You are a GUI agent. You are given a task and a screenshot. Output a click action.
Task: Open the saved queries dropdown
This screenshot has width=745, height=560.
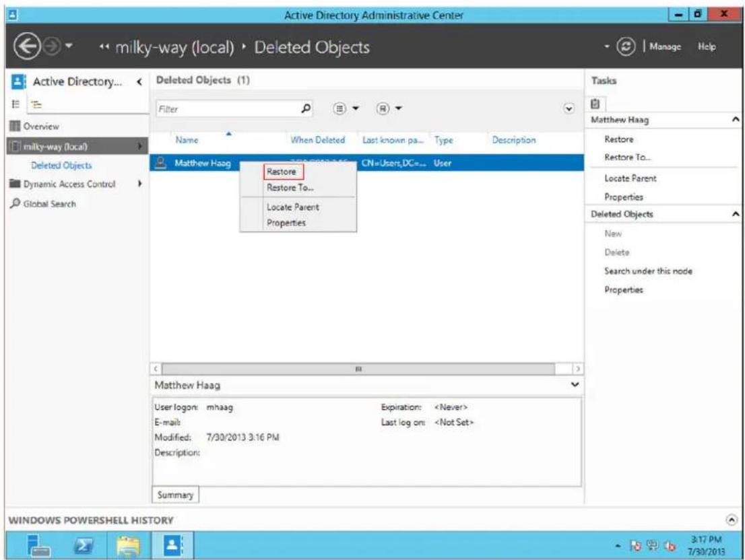[x=389, y=108]
